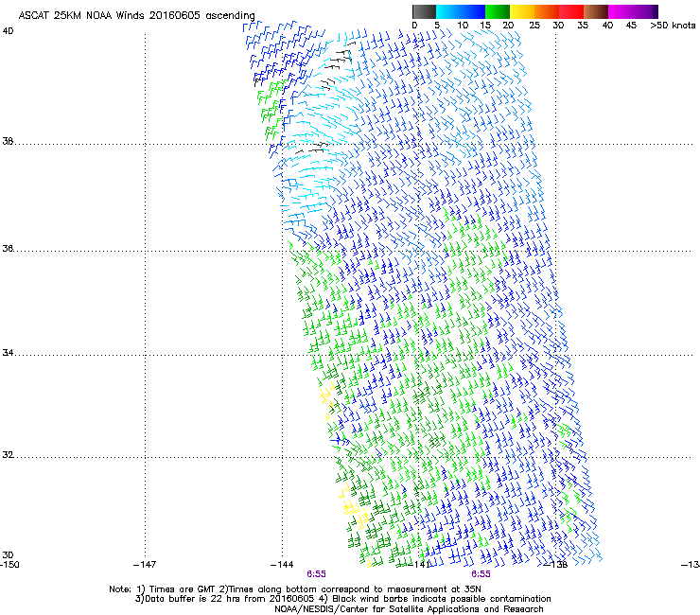Click the latitude axis label '40'
Viewport: 700px width, 615px height.
tap(8, 31)
